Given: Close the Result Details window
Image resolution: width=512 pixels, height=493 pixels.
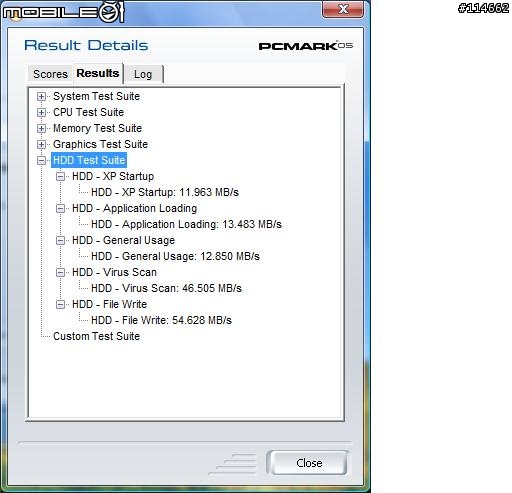Looking at the screenshot, I should 343,9.
